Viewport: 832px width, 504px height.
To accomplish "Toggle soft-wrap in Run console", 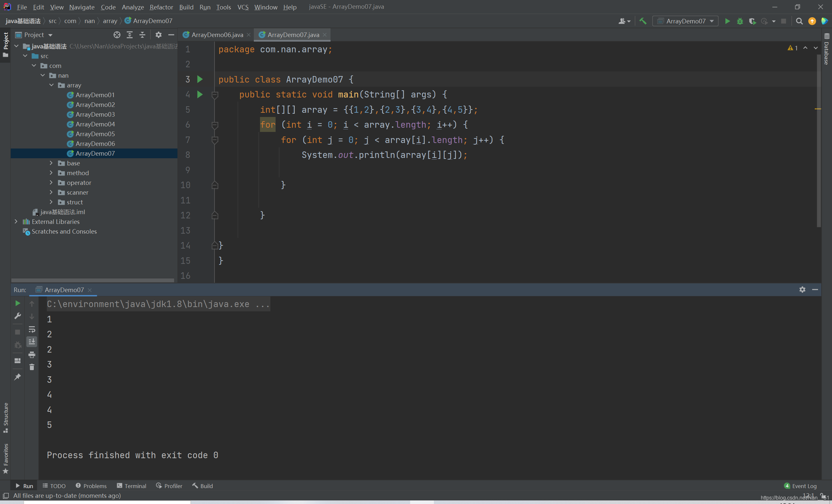I will click(32, 329).
